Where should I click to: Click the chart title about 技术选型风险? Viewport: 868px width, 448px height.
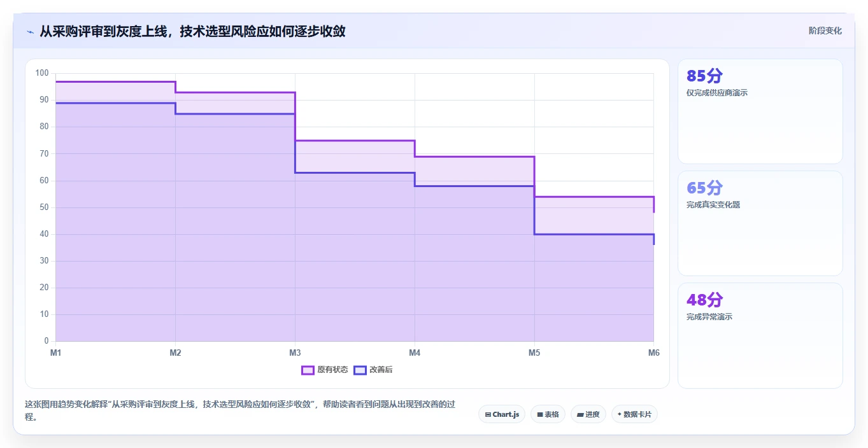point(192,31)
